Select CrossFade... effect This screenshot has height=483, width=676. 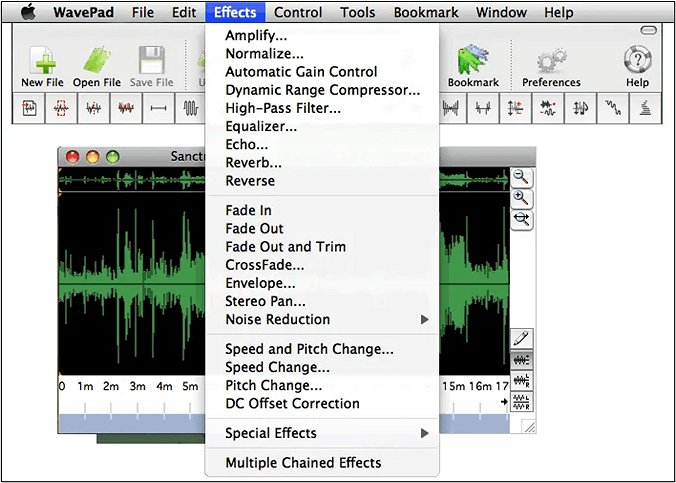click(322, 264)
